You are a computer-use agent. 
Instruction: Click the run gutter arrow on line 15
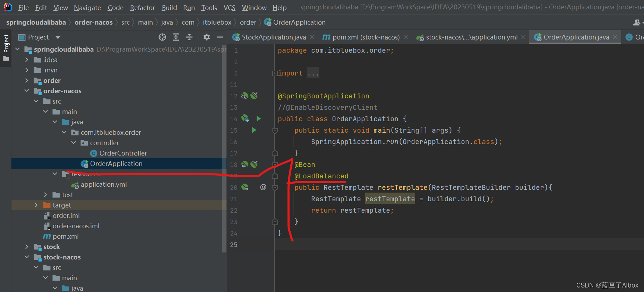254,130
